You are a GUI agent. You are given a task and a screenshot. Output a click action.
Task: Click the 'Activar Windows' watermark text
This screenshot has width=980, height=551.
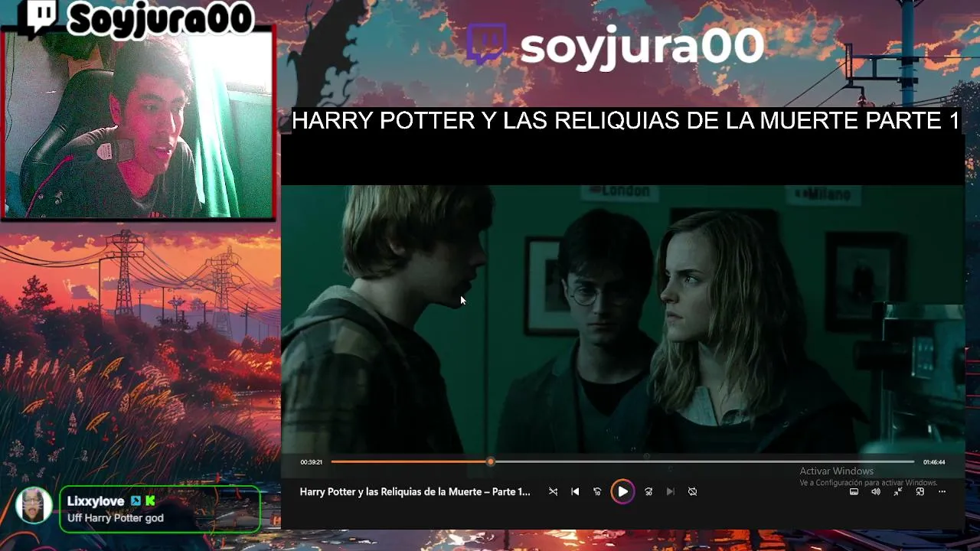coord(837,471)
